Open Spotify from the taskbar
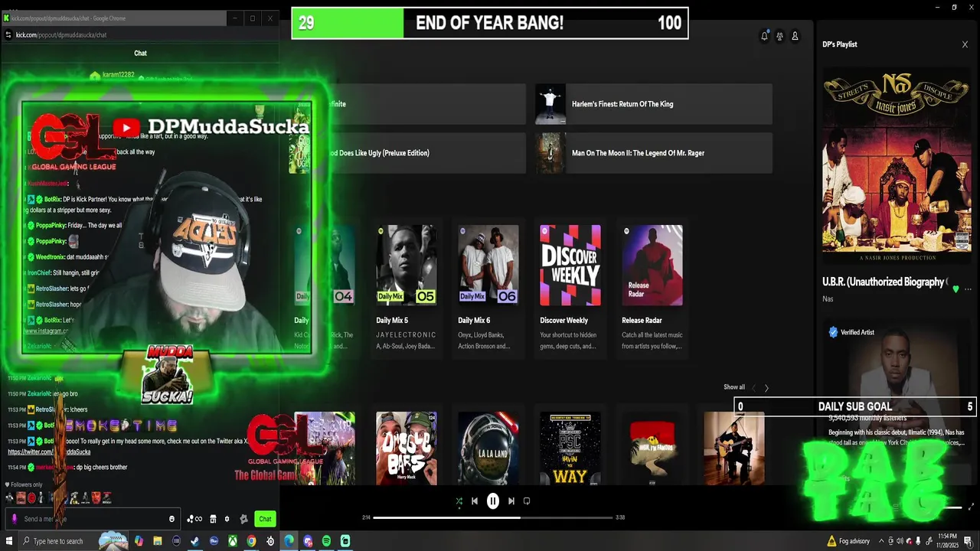The width and height of the screenshot is (980, 551). click(326, 541)
